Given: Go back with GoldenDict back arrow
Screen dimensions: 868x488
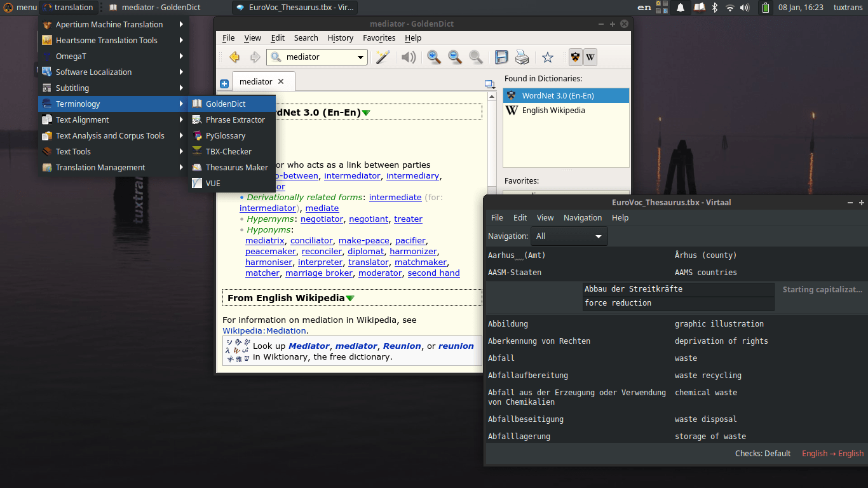Looking at the screenshot, I should (234, 57).
